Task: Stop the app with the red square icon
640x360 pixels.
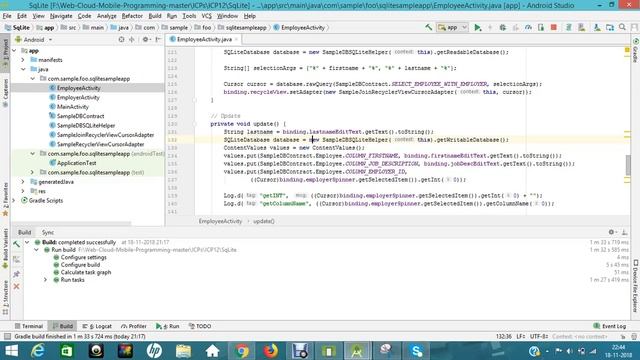Action: tap(553, 27)
